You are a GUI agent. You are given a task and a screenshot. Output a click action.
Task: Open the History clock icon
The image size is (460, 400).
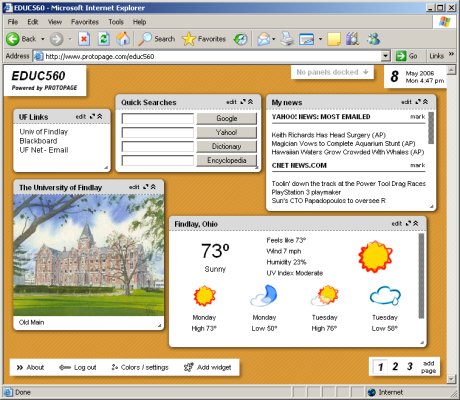[240, 39]
